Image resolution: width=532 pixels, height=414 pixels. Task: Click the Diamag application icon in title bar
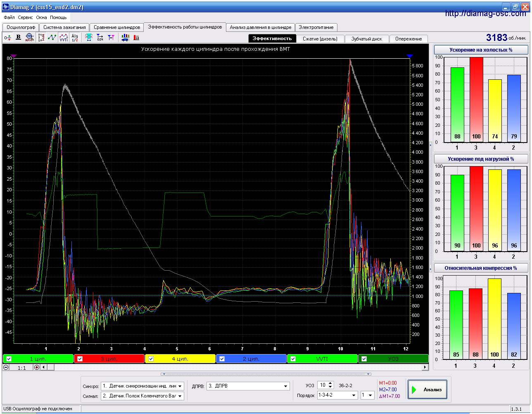[x=5, y=7]
